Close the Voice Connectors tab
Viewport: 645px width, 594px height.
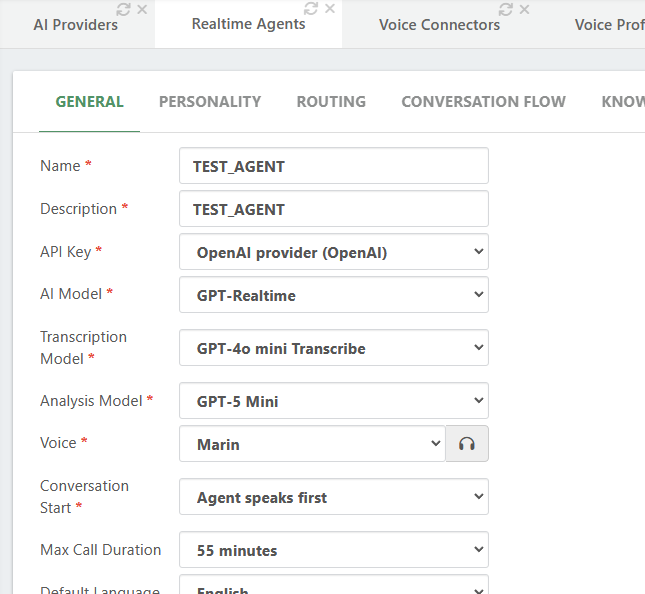(525, 9)
